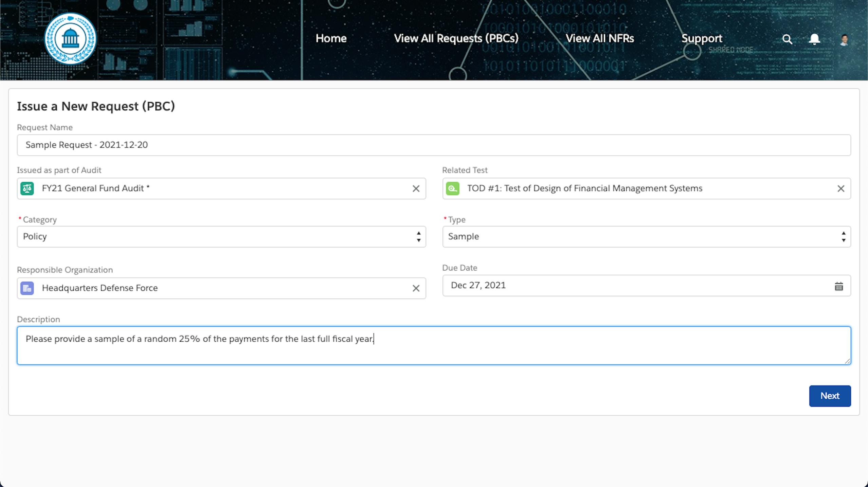Click the purple organization icon
The height and width of the screenshot is (487, 868).
click(27, 288)
